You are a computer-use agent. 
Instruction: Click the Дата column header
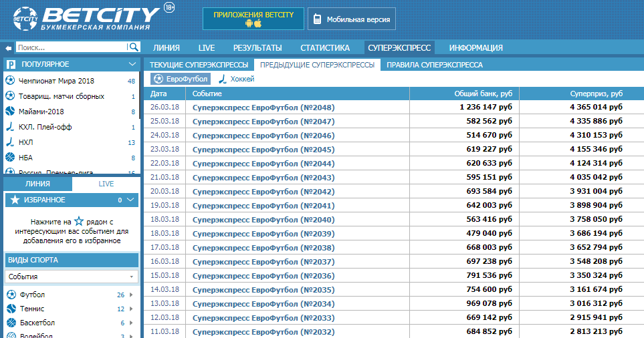158,94
